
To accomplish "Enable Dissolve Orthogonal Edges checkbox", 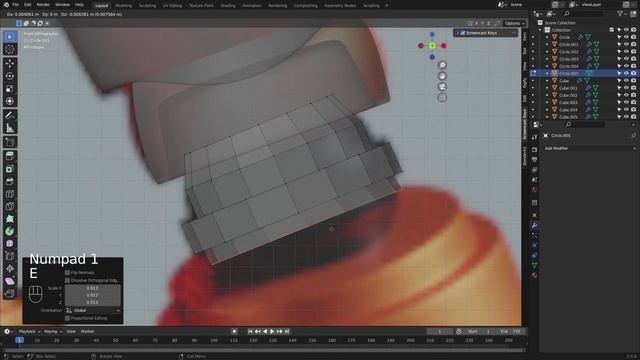I will click(67, 280).
